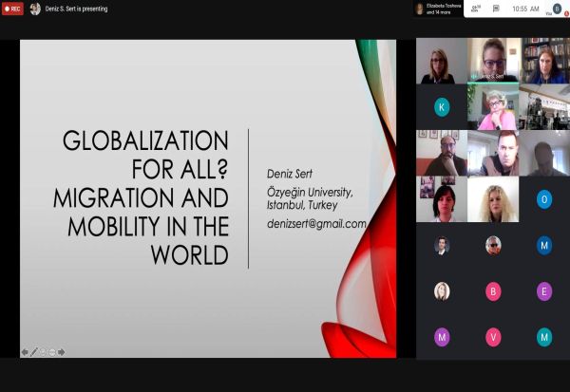The height and width of the screenshot is (392, 570).
Task: Click previous slide arrow in presentation
Action: point(25,351)
